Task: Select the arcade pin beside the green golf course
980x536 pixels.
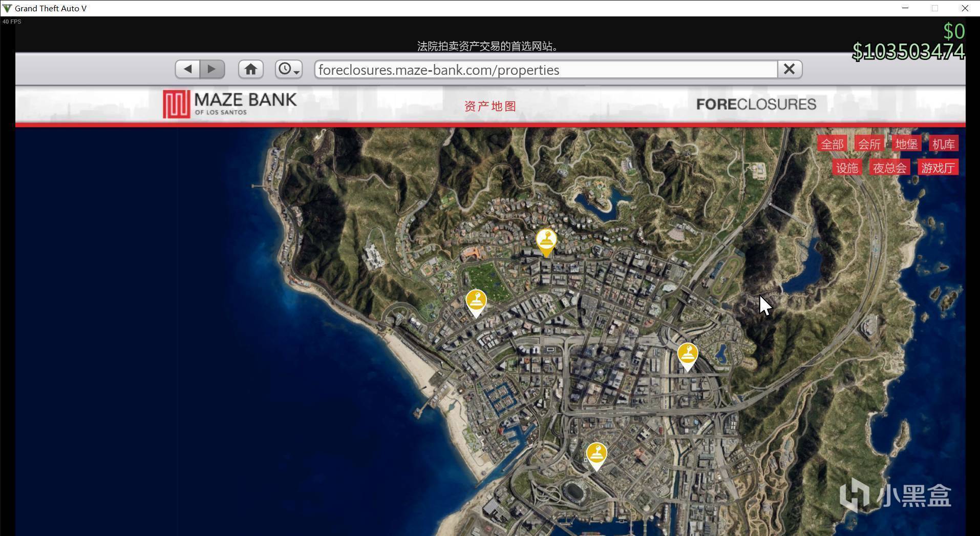Action: click(x=476, y=303)
